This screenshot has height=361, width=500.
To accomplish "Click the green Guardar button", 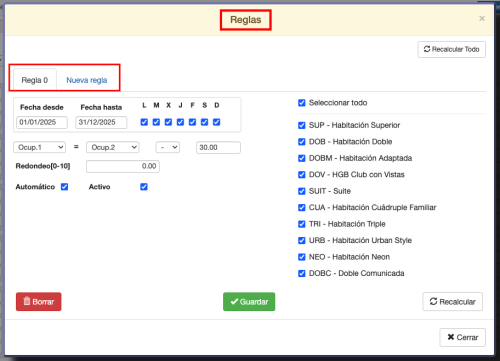I will click(249, 302).
